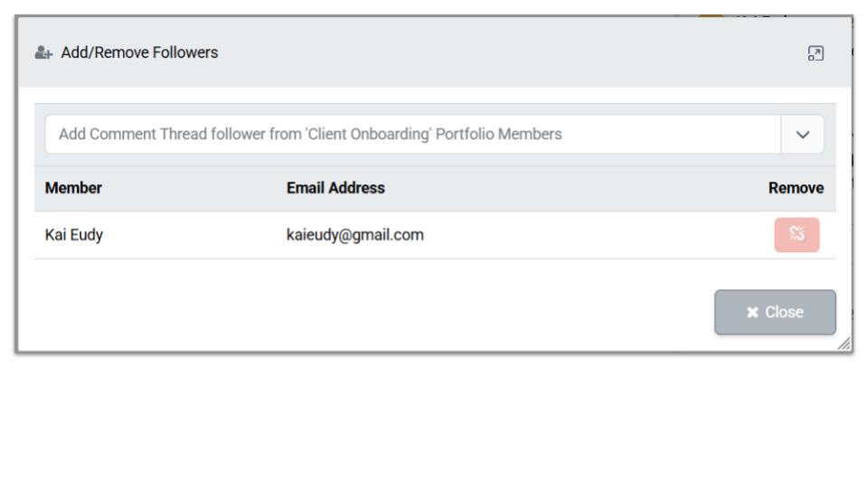
Task: Select the Kai Eudy member name
Action: click(67, 236)
